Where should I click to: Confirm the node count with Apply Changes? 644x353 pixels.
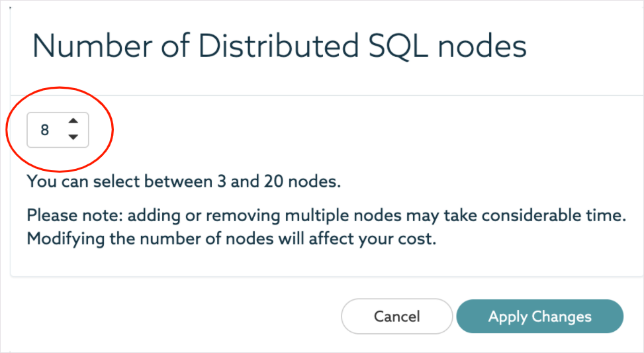point(539,317)
